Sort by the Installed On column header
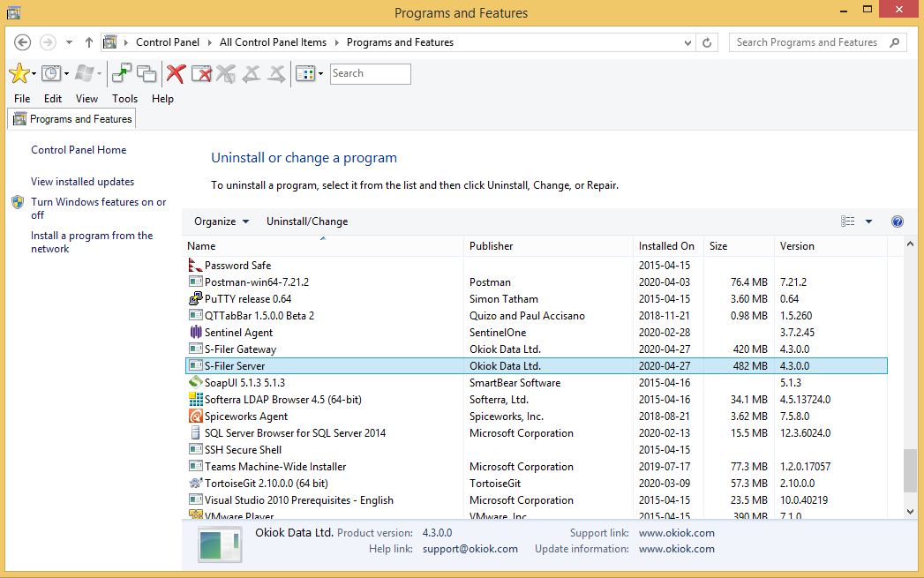Viewport: 924px width, 578px height. click(669, 245)
